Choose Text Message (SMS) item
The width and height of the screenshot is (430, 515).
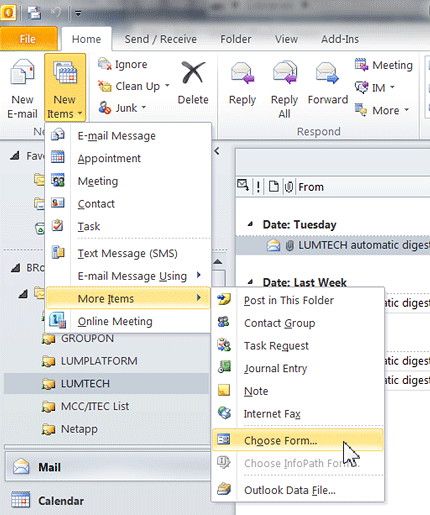click(128, 253)
